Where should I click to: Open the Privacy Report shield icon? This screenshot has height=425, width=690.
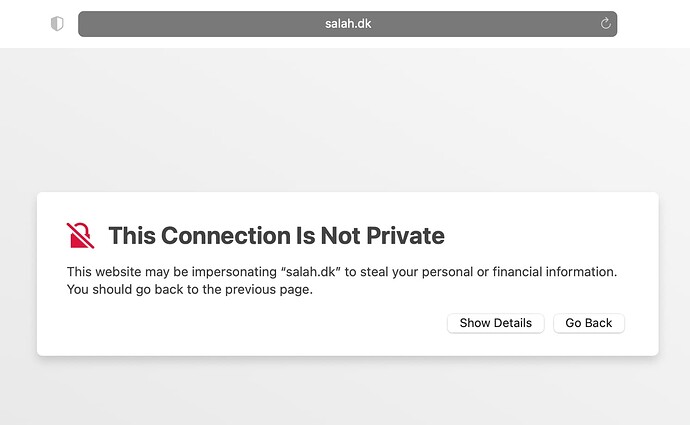pyautogui.click(x=57, y=24)
